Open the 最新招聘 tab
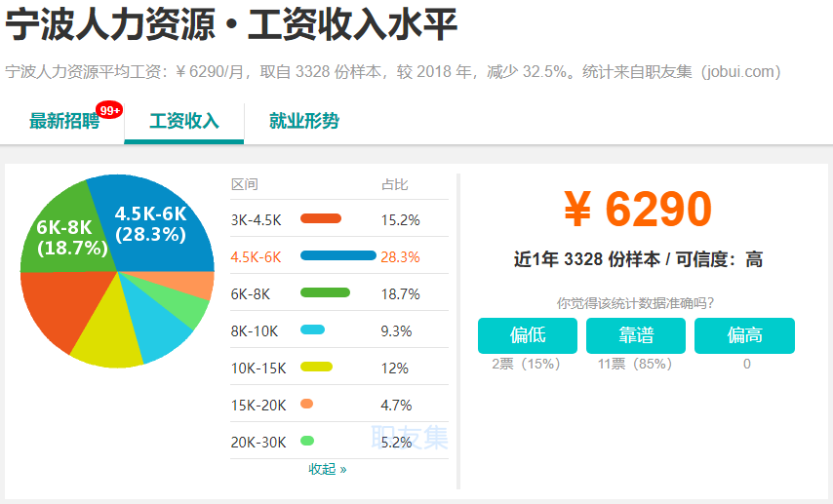 point(64,121)
